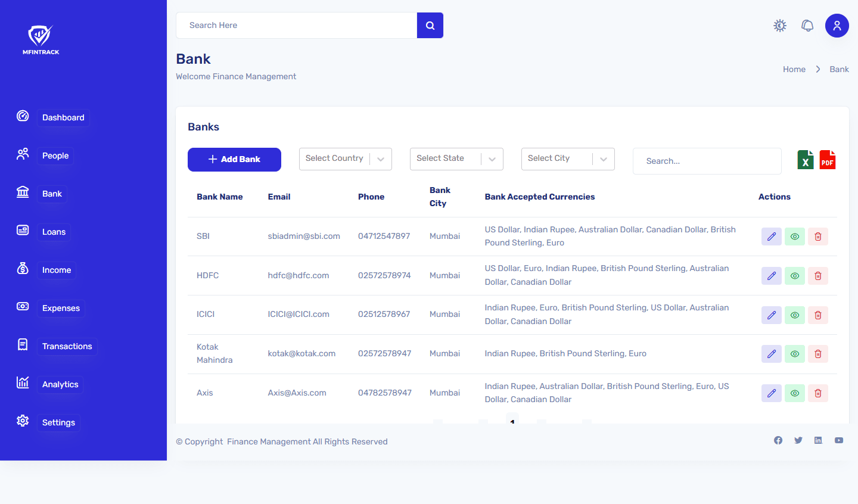Type in the bank Search field
This screenshot has width=858, height=504.
[707, 161]
